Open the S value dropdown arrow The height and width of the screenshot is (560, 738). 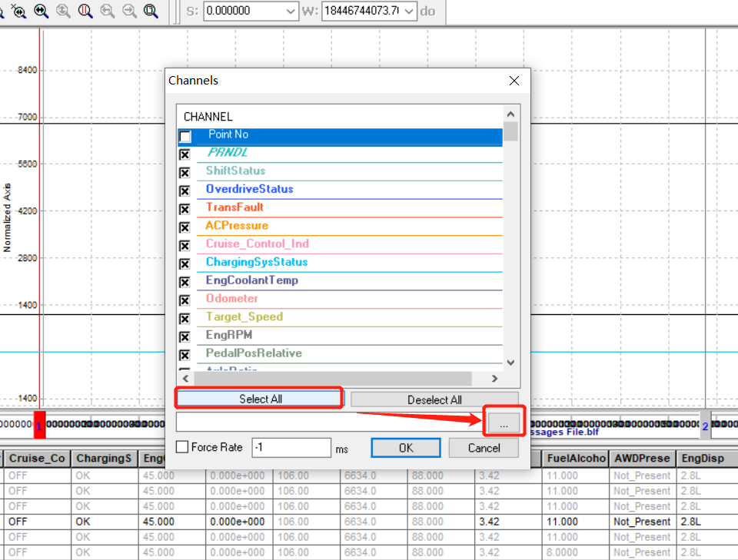291,11
